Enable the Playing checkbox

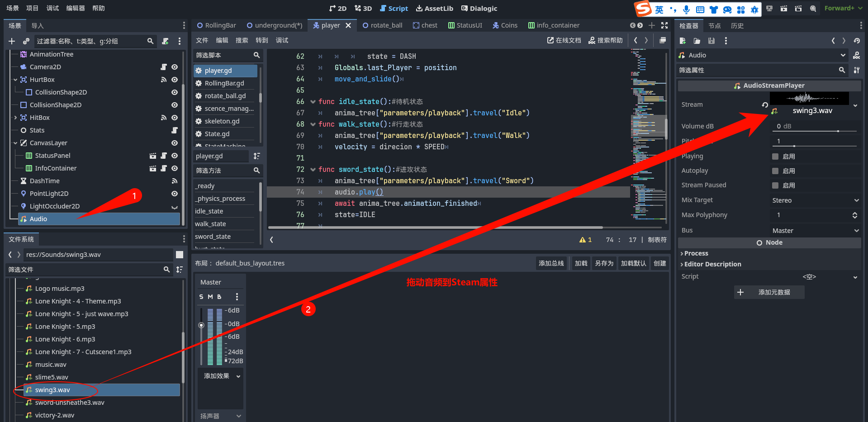(x=775, y=156)
